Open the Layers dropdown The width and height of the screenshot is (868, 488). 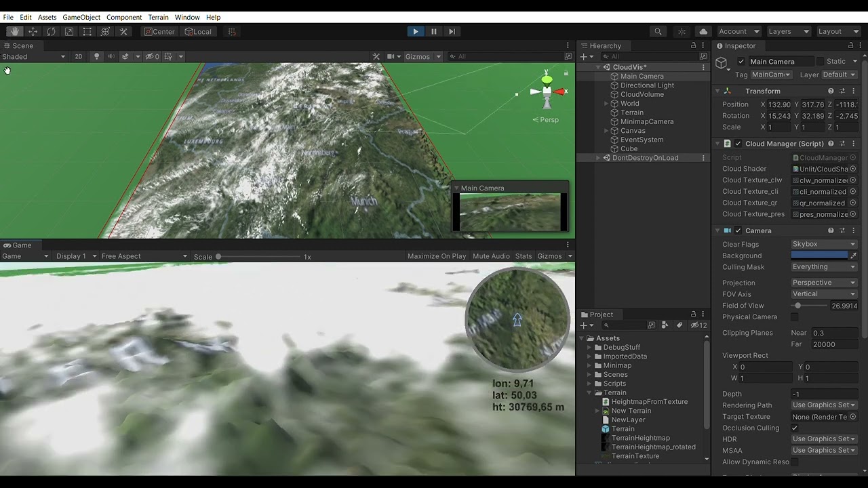tap(788, 31)
